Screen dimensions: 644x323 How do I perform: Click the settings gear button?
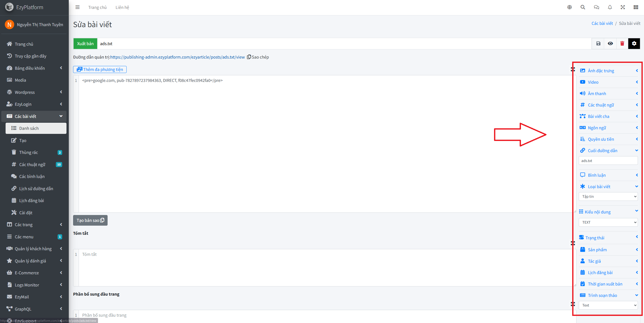pos(634,44)
